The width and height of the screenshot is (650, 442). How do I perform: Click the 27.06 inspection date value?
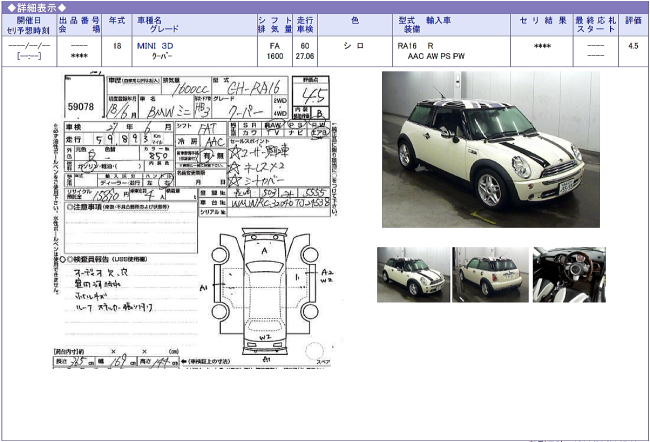pos(305,56)
